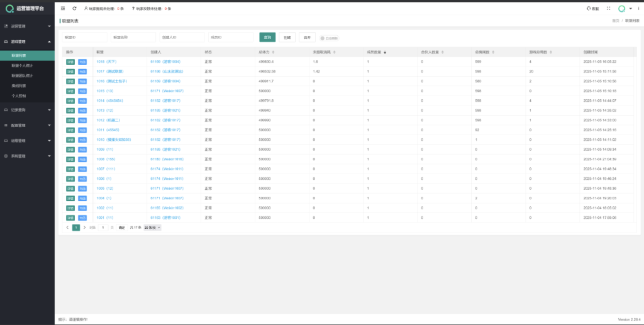This screenshot has width=644, height=325.
Task: Click the 合并 merge button
Action: 307,37
